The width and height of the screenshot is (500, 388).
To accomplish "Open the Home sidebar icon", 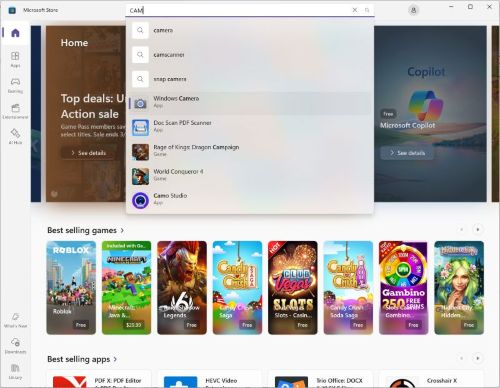I will click(15, 33).
